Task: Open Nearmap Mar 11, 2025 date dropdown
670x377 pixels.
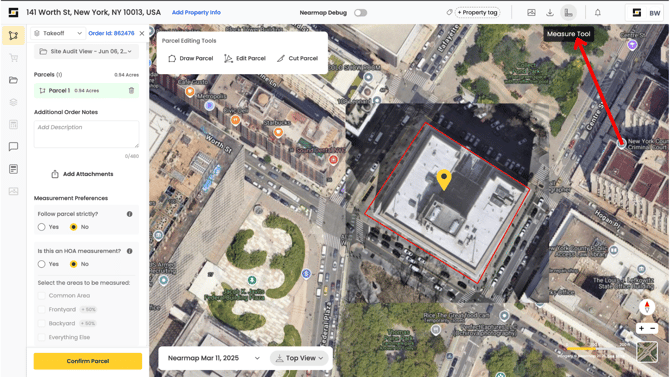Action: [214, 358]
